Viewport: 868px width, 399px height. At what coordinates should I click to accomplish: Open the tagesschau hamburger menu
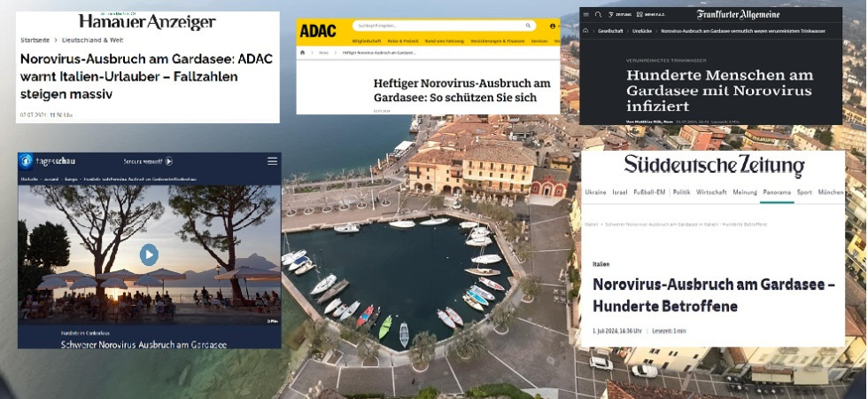(x=272, y=161)
